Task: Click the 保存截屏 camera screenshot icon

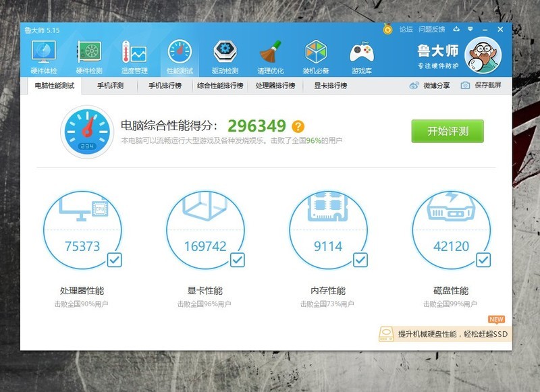Action: click(x=464, y=85)
